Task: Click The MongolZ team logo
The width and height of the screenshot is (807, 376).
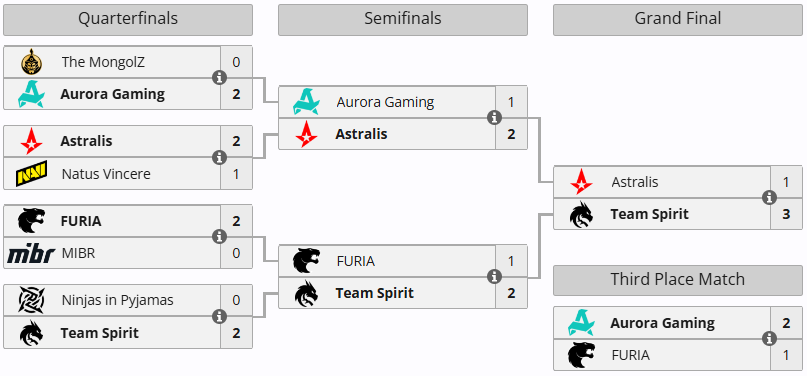Action: pos(31,62)
